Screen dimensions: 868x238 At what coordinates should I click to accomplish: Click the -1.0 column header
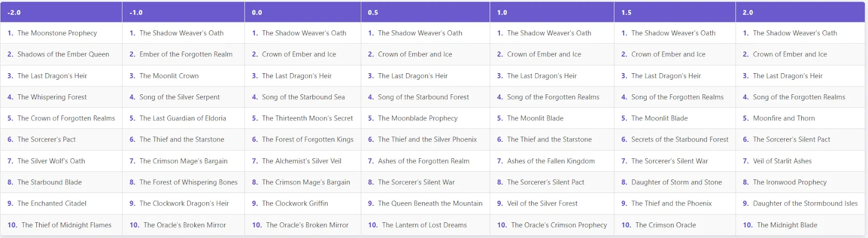(x=183, y=12)
